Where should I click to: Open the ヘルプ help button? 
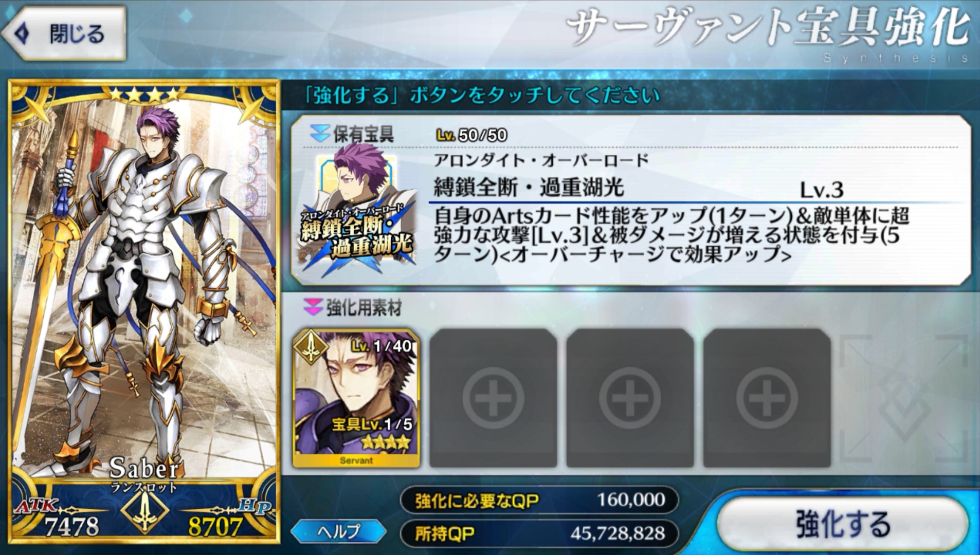point(339,531)
